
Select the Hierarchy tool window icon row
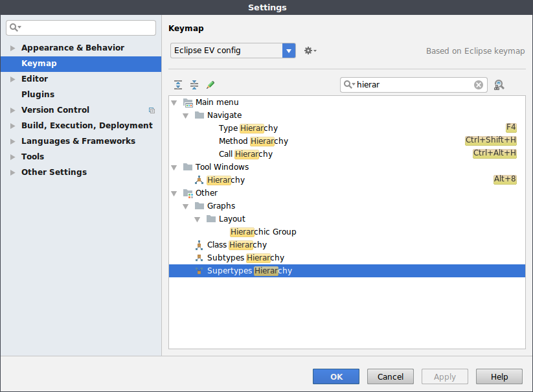coord(347,180)
